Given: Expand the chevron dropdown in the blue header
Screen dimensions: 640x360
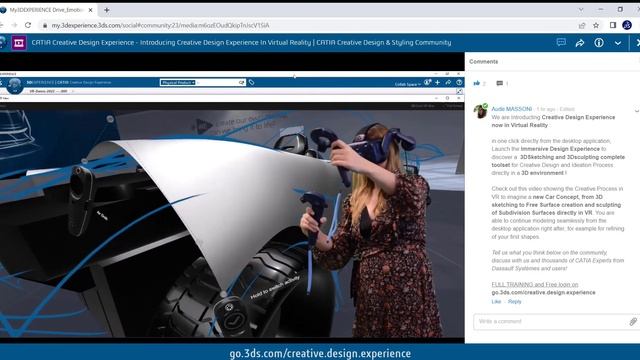Looking at the screenshot, I should pyautogui.click(x=618, y=43).
